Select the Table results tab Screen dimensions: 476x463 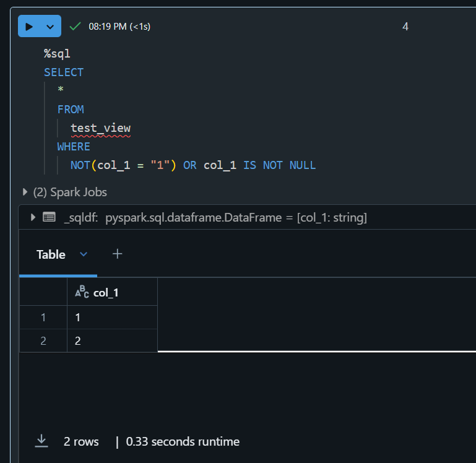click(x=51, y=254)
